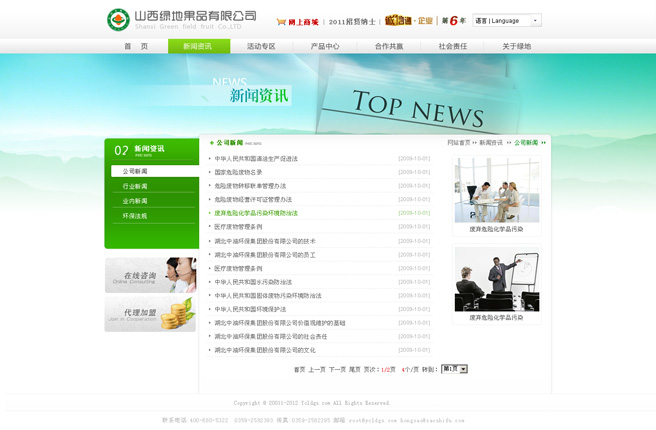The height and width of the screenshot is (430, 656).
Task: Click pagination 上一页 link
Action: 317,369
